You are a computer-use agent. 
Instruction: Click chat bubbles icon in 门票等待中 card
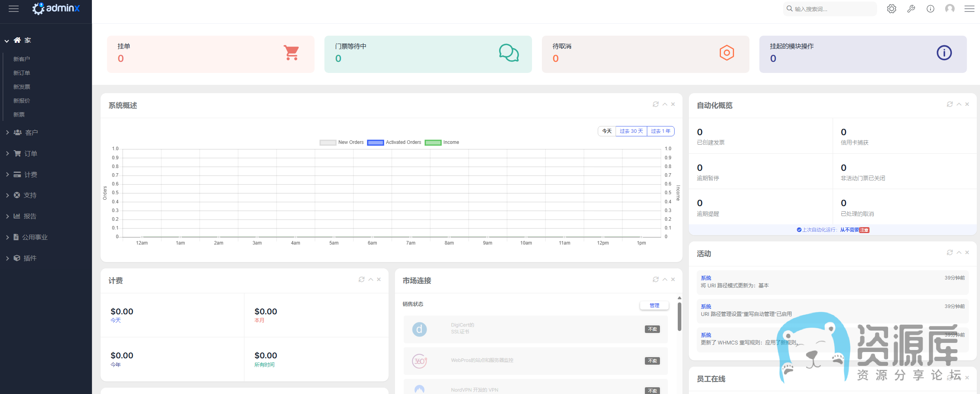tap(509, 53)
